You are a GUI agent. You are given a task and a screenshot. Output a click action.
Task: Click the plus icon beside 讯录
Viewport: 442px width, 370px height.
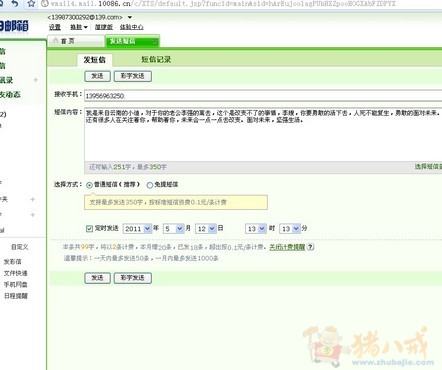35,80
